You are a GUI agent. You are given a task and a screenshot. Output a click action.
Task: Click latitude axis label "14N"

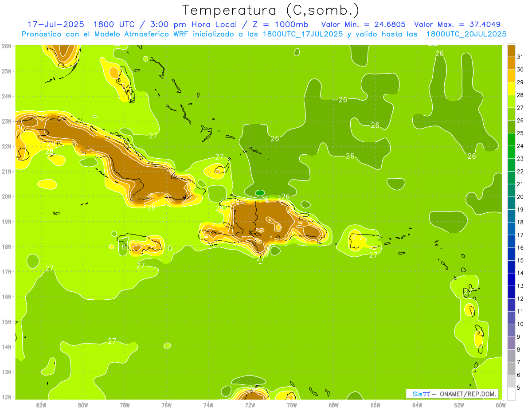pyautogui.click(x=7, y=347)
